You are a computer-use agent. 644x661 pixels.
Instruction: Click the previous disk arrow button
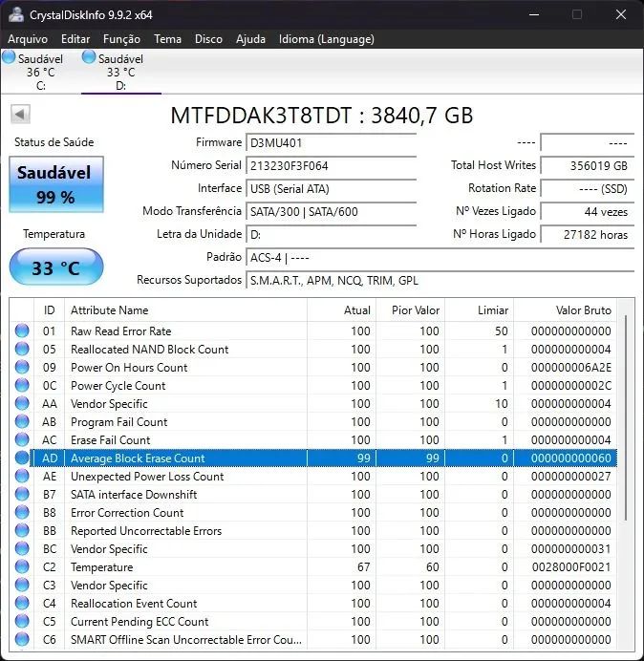point(20,115)
